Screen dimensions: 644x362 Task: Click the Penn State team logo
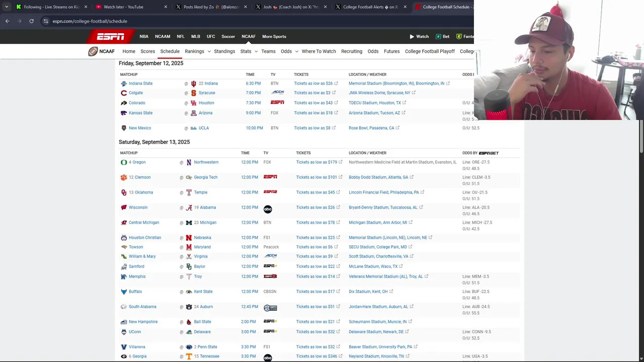[x=189, y=347]
